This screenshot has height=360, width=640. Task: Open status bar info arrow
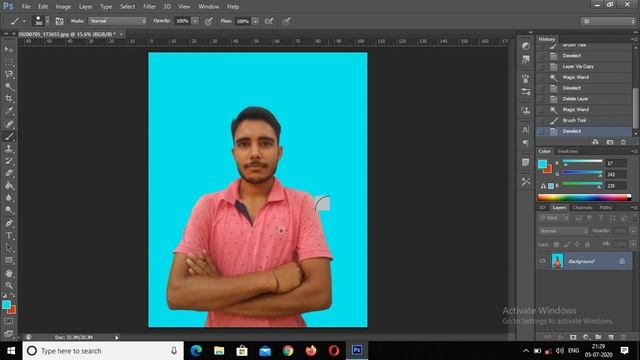point(117,338)
